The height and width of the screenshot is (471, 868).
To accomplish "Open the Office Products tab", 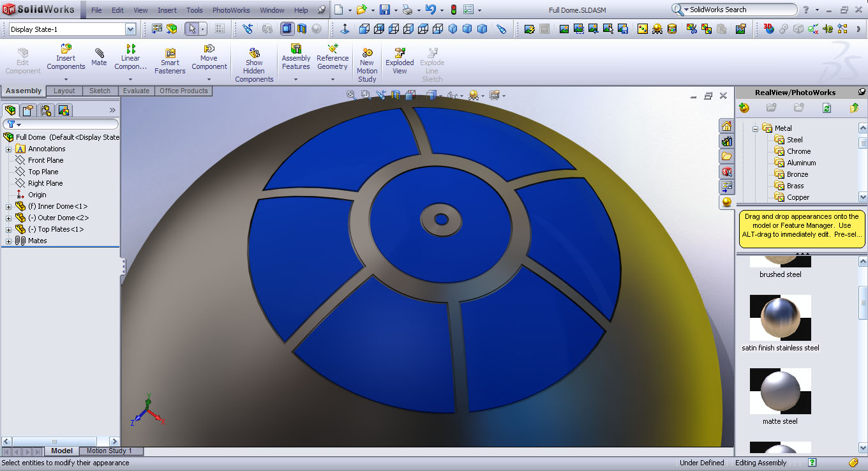I will pos(184,91).
